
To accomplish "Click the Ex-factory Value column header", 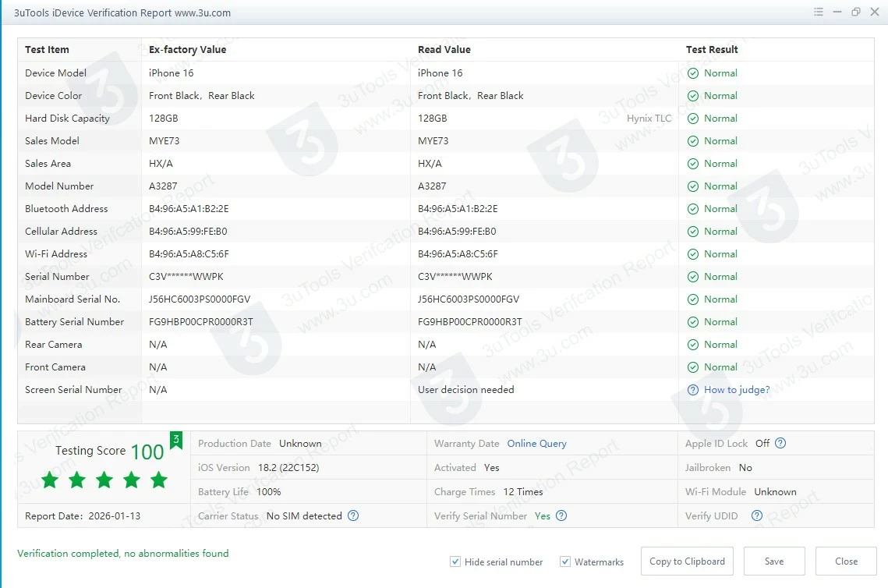I will tap(187, 50).
